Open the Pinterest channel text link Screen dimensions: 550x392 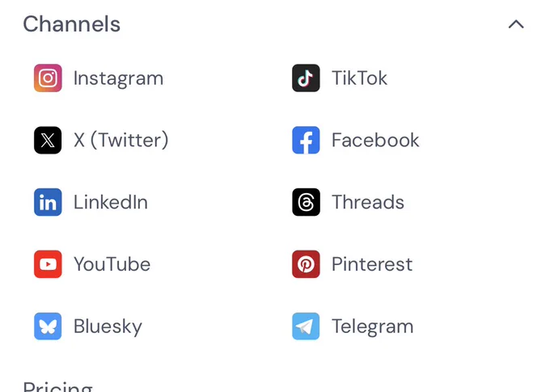coord(372,264)
